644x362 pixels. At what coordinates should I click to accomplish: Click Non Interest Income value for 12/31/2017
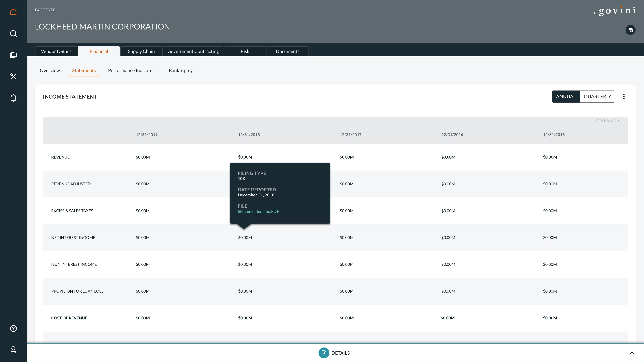pyautogui.click(x=346, y=264)
